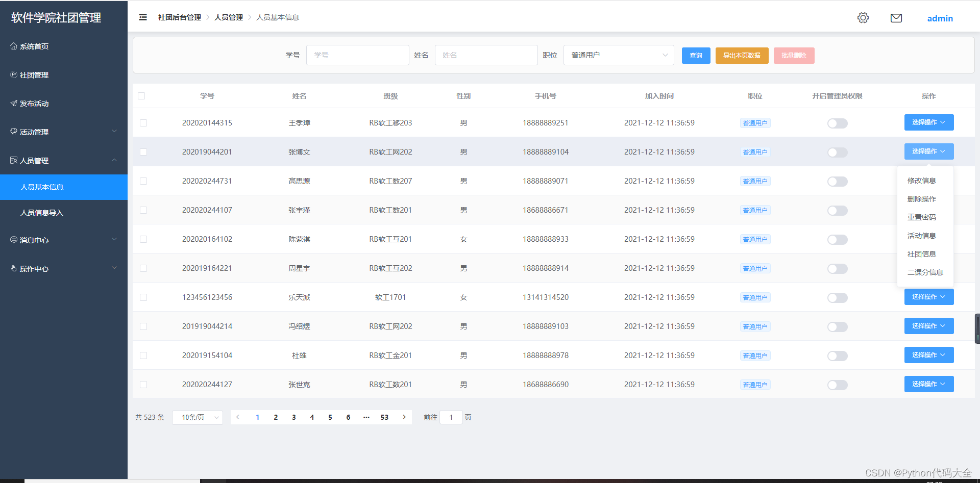Open 选择操作 dropdown for 冯绍煜
Viewport: 980px width, 483px height.
(929, 326)
